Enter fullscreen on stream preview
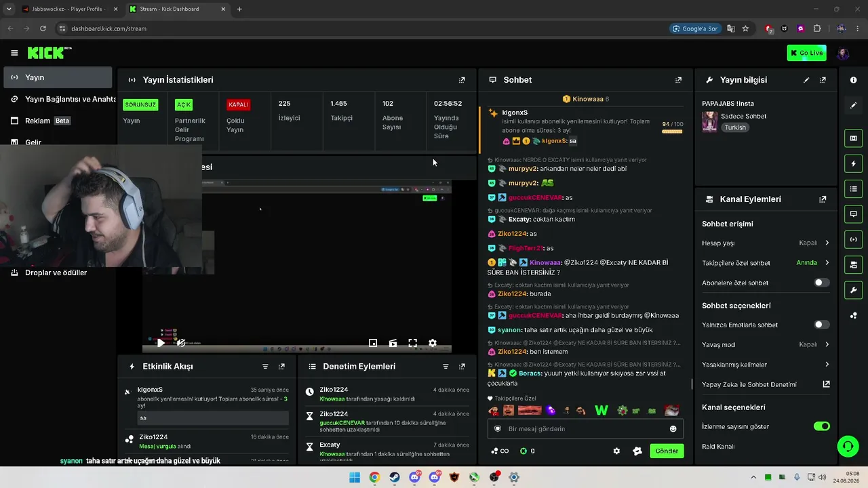This screenshot has width=868, height=488. tap(412, 343)
